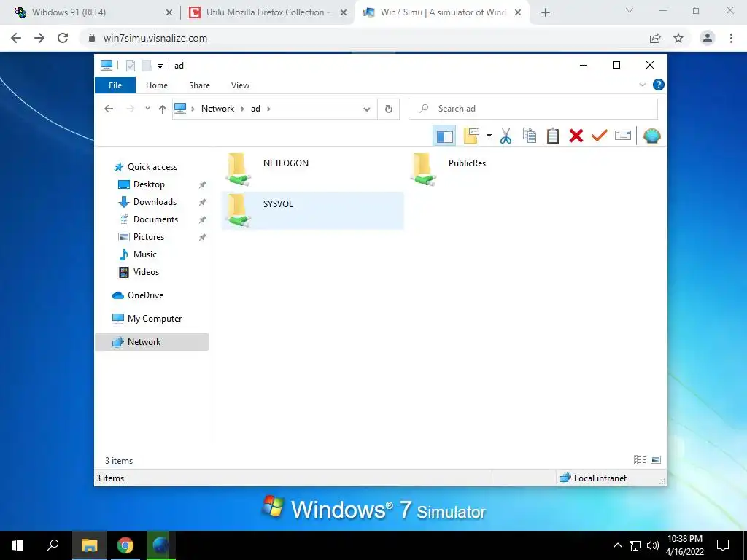Click the red X Delete icon

576,136
